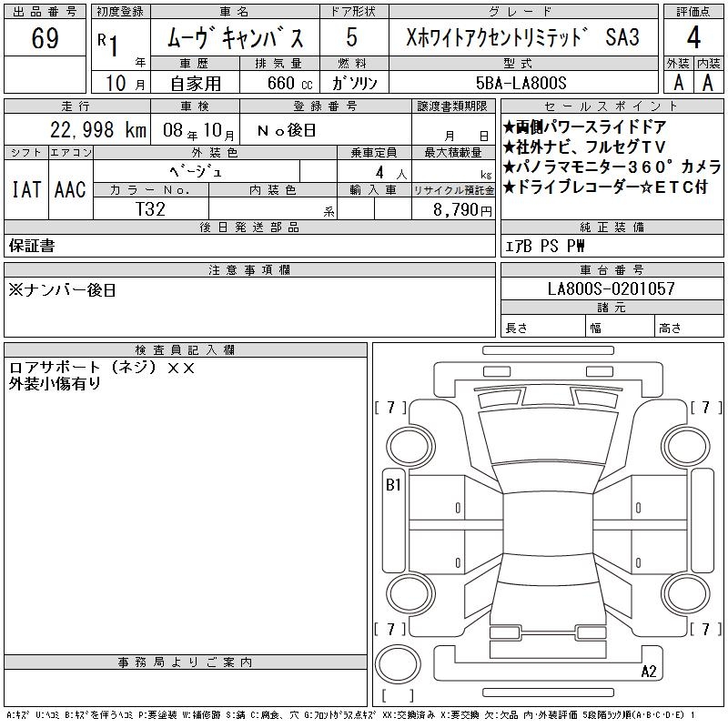Select the 保証書 entry
The width and height of the screenshot is (728, 728).
point(32,246)
